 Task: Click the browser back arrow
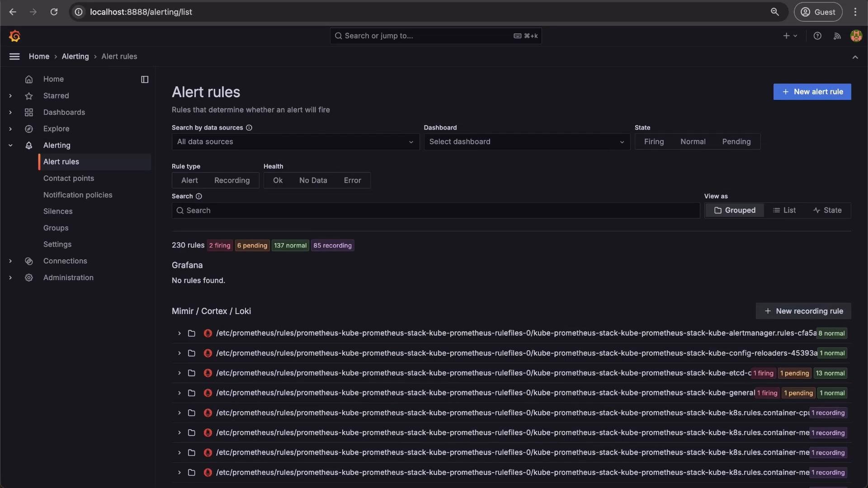[13, 12]
